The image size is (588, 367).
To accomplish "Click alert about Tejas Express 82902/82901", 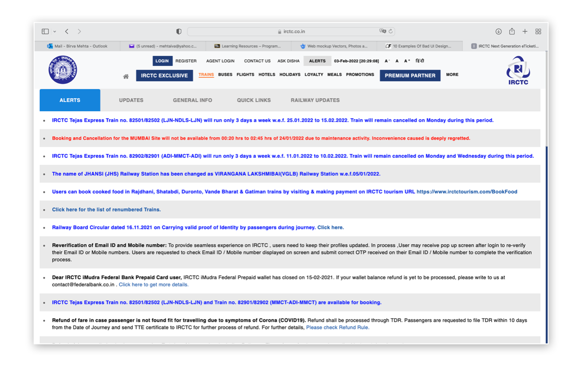I will 293,156.
